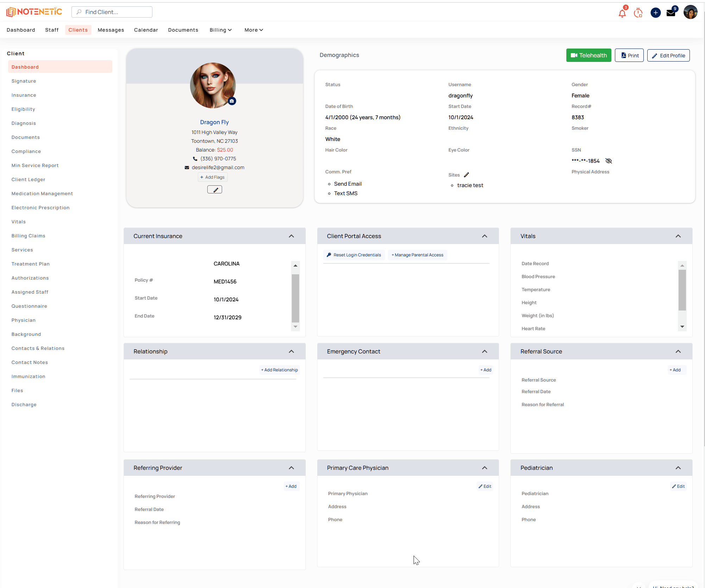Screen dimensions: 705x588
Task: Click Add Flags button
Action: point(213,177)
